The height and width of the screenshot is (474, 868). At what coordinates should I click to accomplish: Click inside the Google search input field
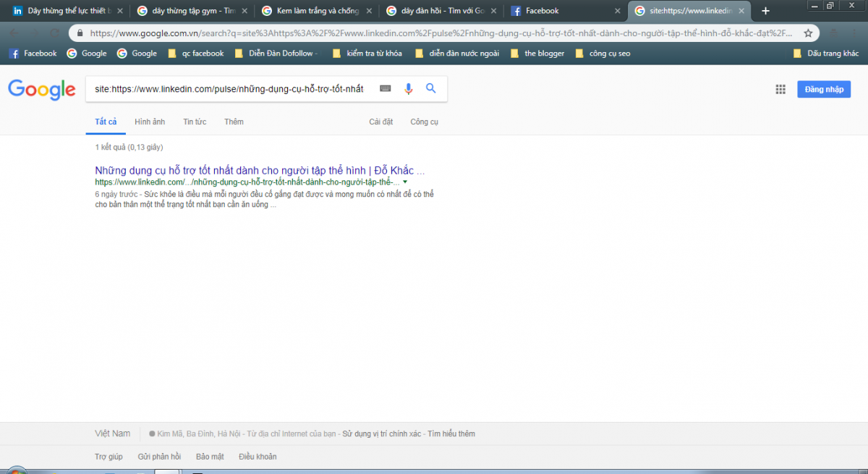click(229, 88)
